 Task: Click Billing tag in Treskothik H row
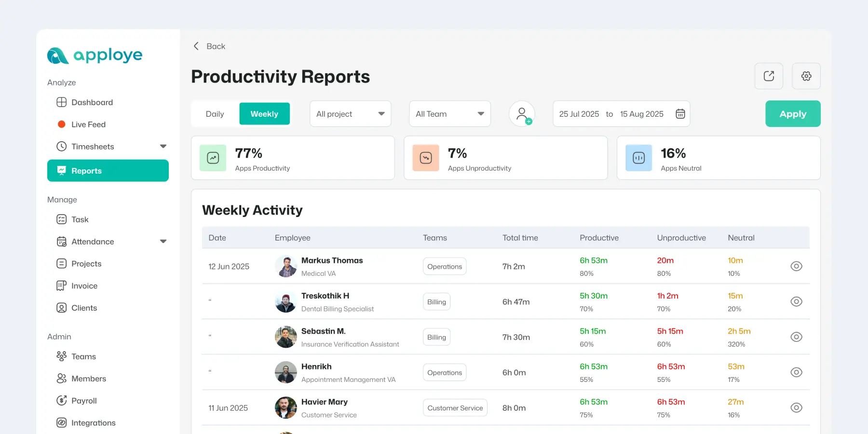pos(436,302)
